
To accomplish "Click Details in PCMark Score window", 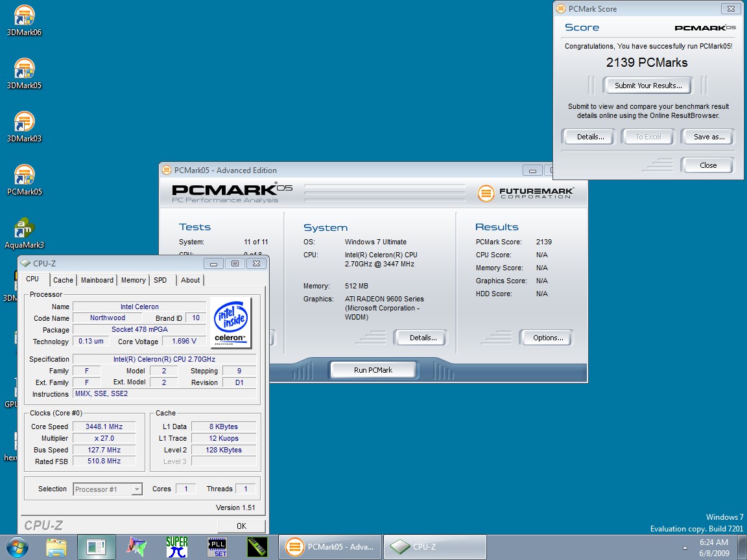I will [590, 137].
